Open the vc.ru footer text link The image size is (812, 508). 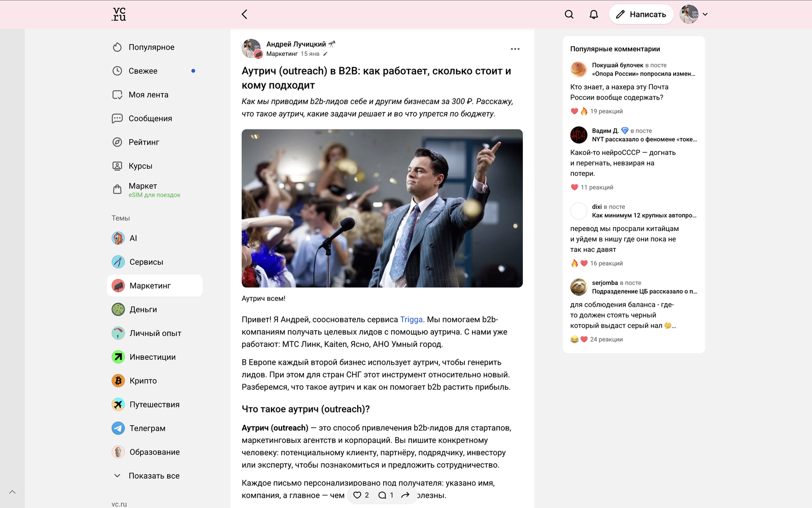pyautogui.click(x=119, y=504)
